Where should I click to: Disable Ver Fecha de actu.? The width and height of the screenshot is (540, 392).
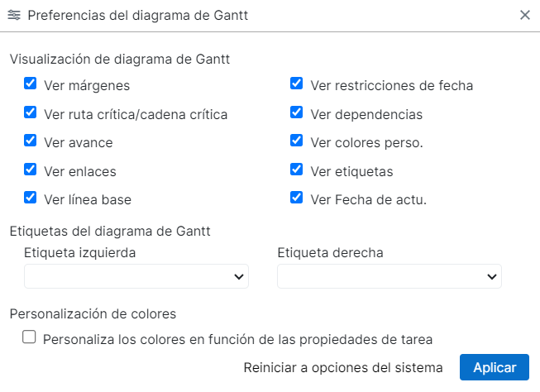[297, 198]
